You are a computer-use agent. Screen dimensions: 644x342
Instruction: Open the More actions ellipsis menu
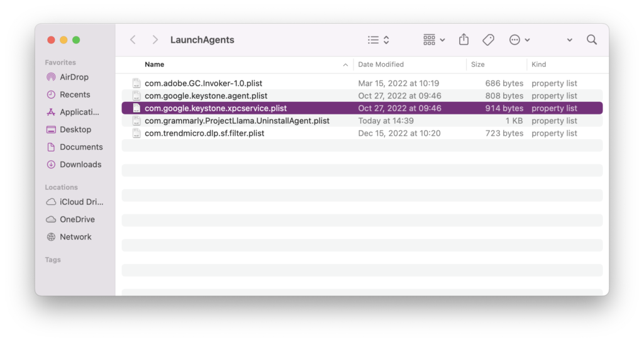[x=519, y=40]
